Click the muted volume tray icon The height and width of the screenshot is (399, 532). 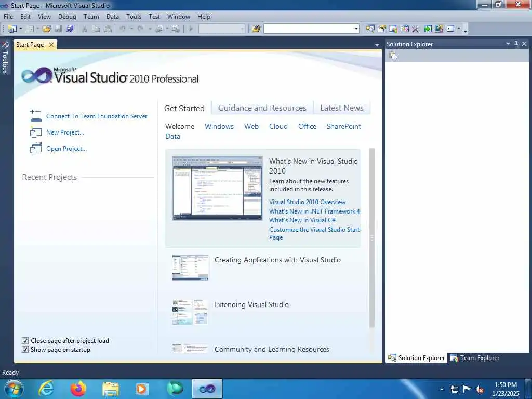click(480, 389)
